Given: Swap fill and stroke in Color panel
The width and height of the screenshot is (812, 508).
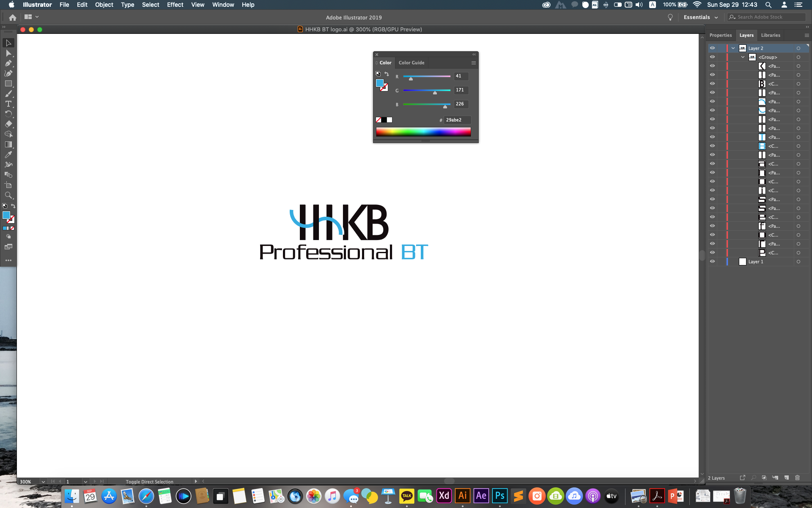Looking at the screenshot, I should [387, 74].
